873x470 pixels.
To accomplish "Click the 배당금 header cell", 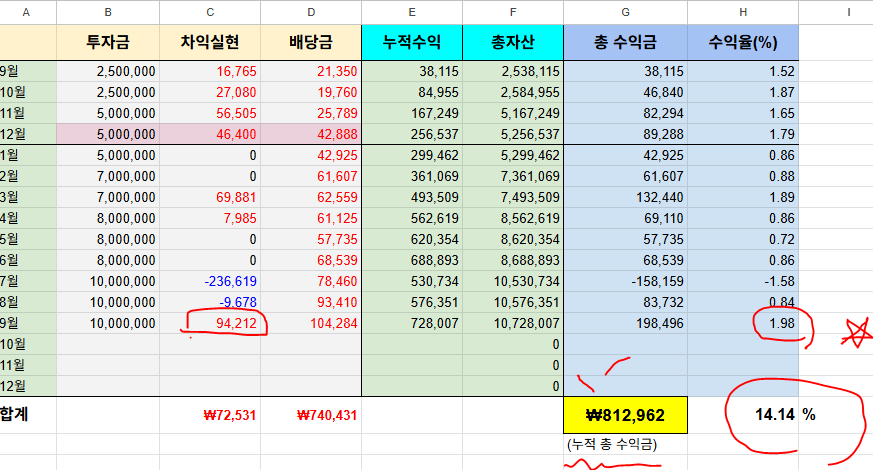I will click(x=311, y=42).
